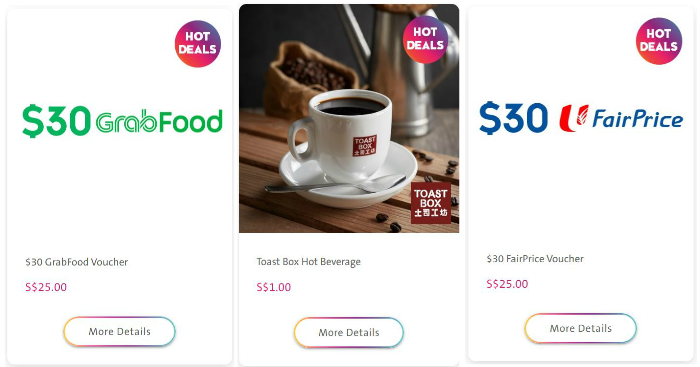
Task: Click the Hot Deals badge on GrabFood card
Action: (x=198, y=44)
